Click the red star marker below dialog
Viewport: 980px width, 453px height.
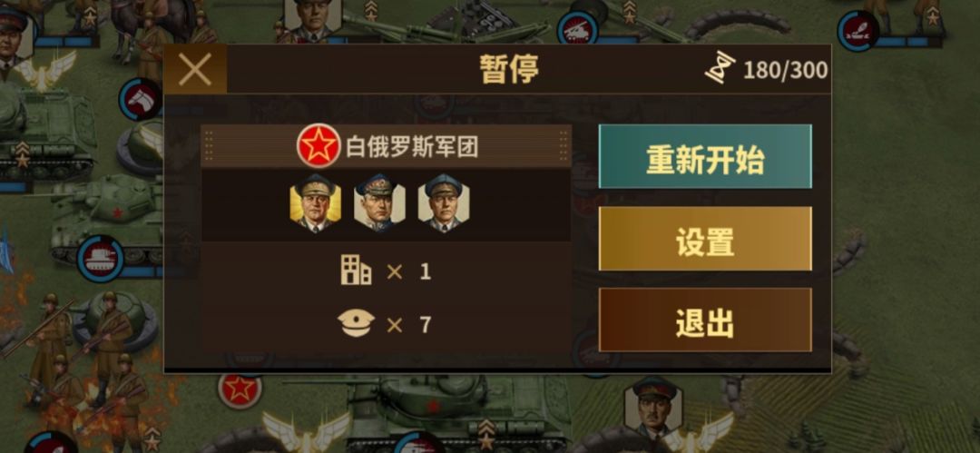[x=240, y=389]
